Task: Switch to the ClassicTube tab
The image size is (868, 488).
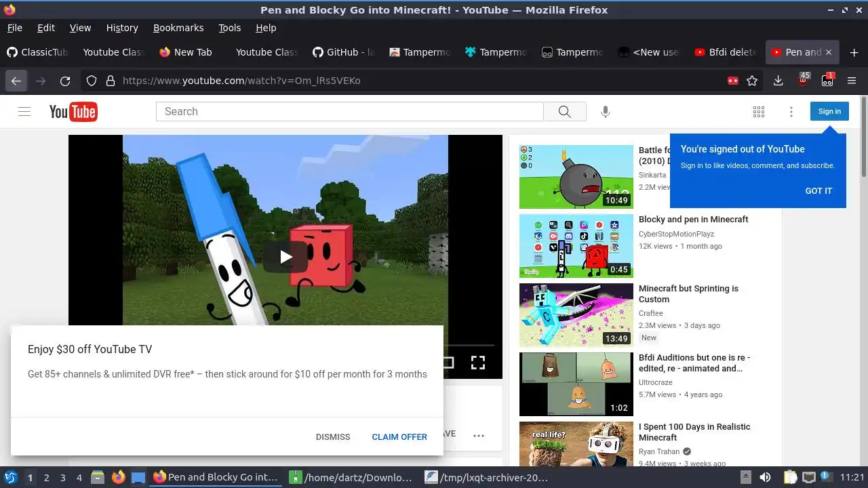Action: tap(38, 52)
